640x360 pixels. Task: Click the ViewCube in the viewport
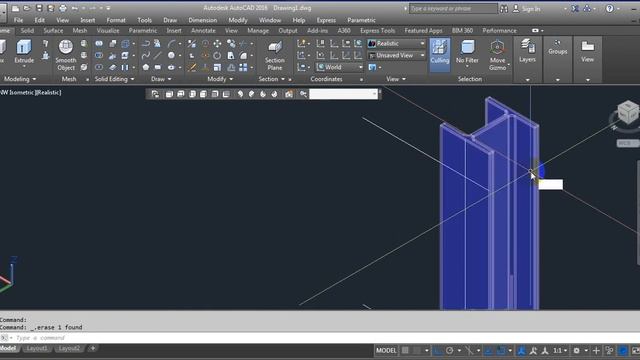627,112
